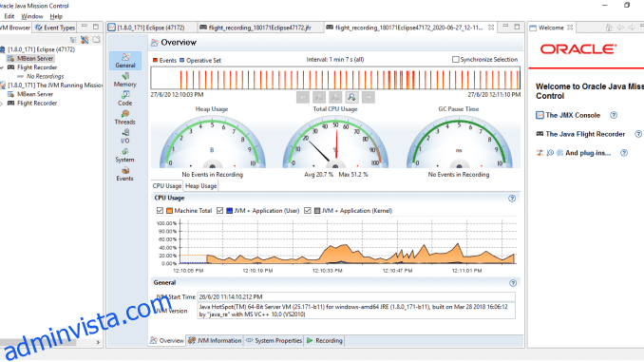Click help icon beside And plug-ins

pos(624,153)
